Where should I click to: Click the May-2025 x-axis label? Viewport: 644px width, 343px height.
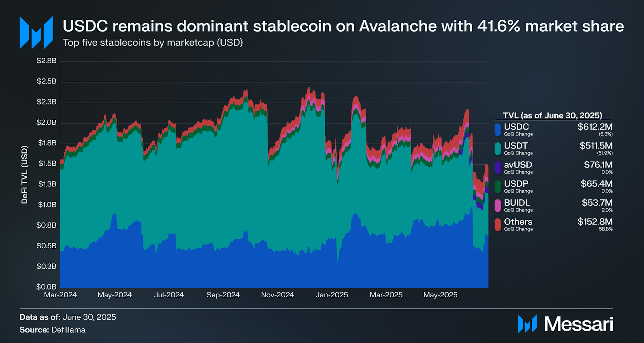pos(440,295)
